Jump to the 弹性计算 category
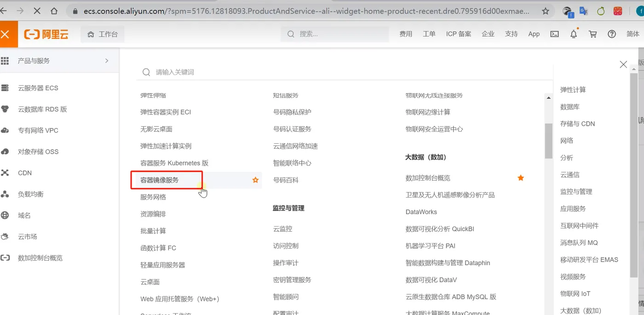 tap(573, 90)
